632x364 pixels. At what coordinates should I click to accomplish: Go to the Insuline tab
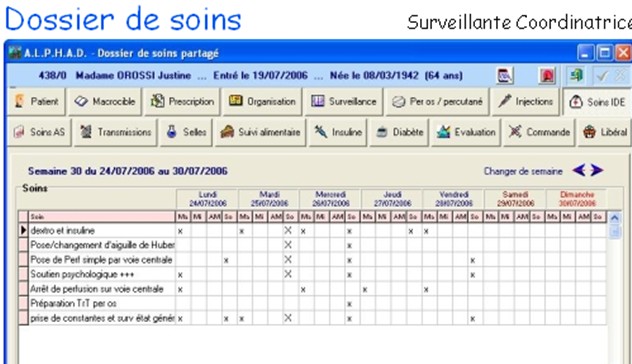click(x=338, y=132)
